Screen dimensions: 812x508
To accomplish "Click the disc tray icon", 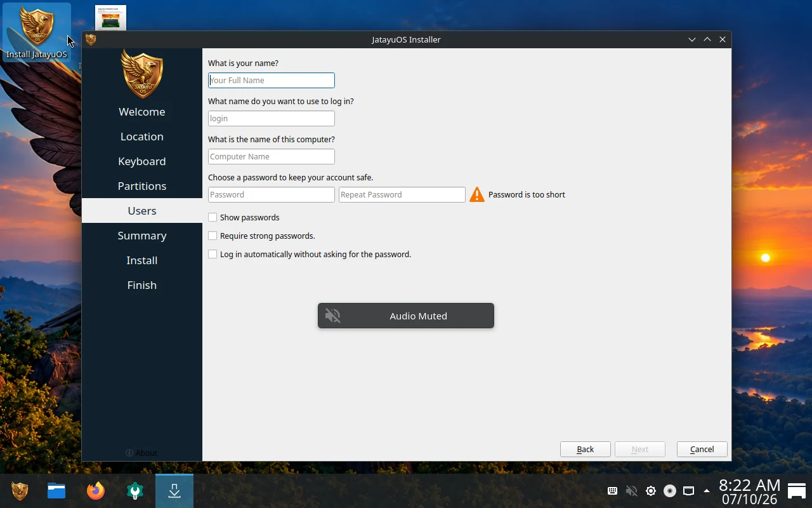I will [670, 491].
